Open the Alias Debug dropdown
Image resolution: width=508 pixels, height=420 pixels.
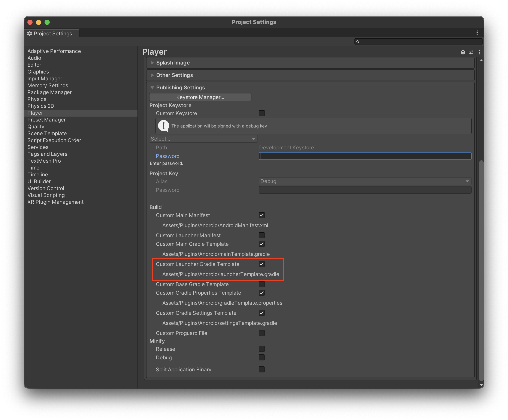[x=365, y=181]
